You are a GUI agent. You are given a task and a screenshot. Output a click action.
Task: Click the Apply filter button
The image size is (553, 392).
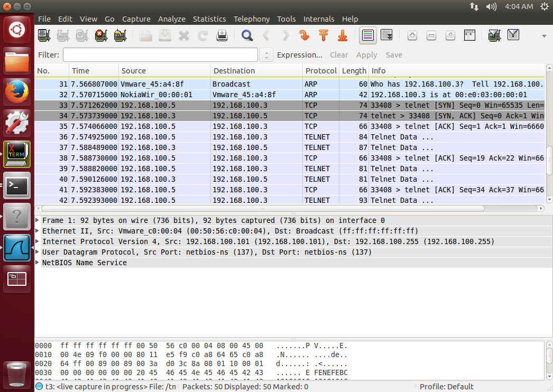tap(366, 55)
